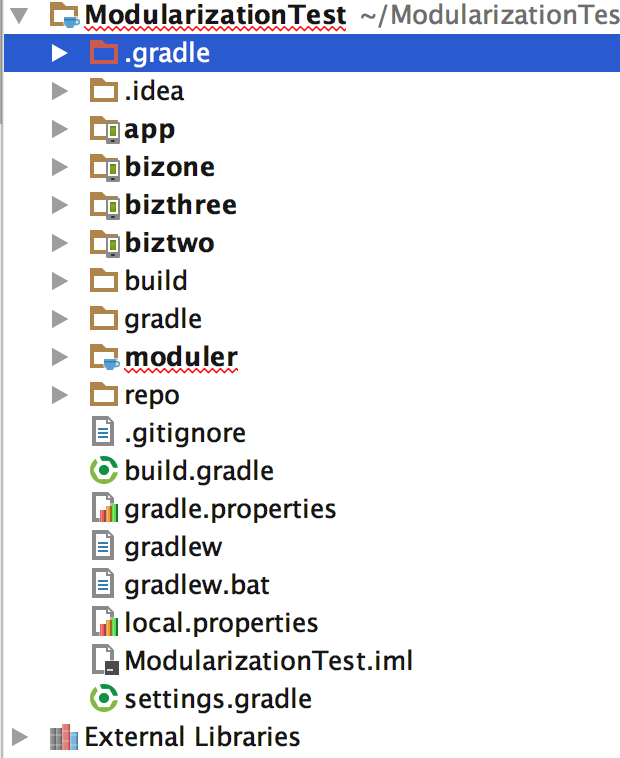Expand the bizthree module arrow
This screenshot has width=620, height=758.
tap(59, 204)
